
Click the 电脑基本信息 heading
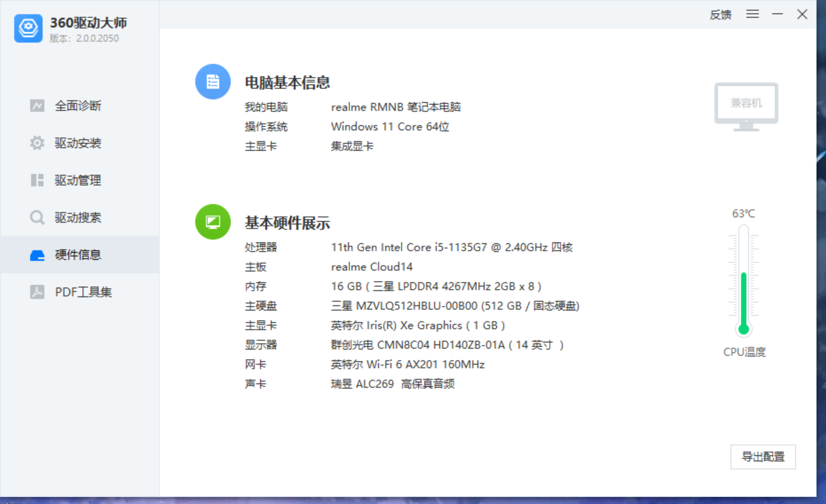(288, 83)
